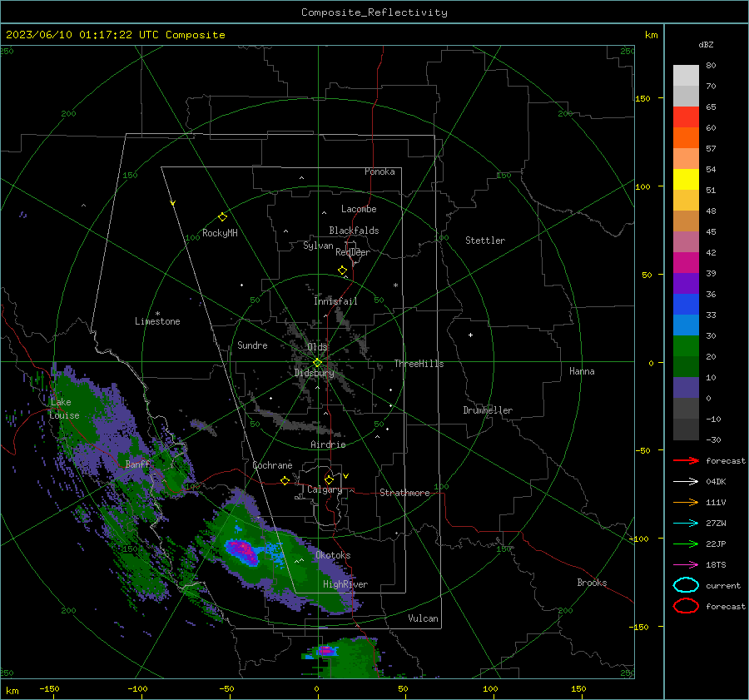Click the orange 111V arrow icon
The image size is (749, 700).
(686, 502)
